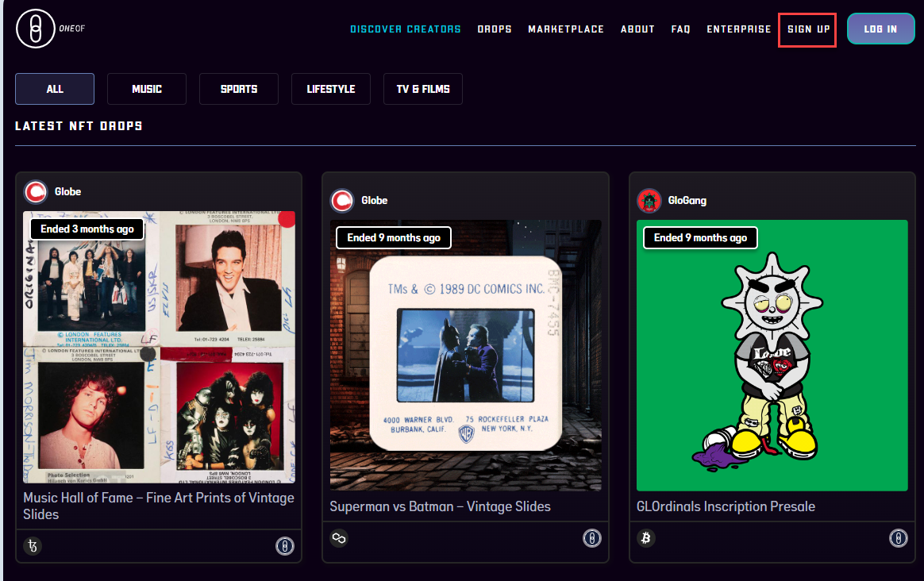Screen dimensions: 924x581
Task: Open the Enterprise link
Action: [x=739, y=29]
